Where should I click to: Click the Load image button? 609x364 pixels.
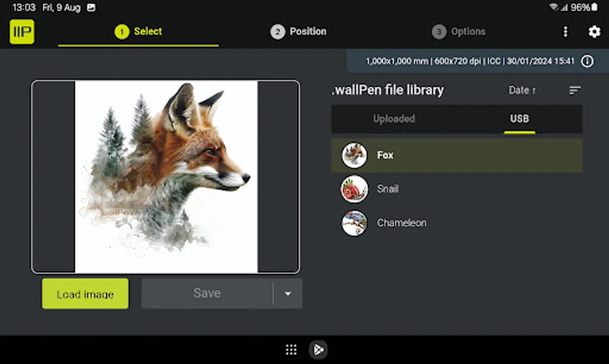(x=85, y=294)
